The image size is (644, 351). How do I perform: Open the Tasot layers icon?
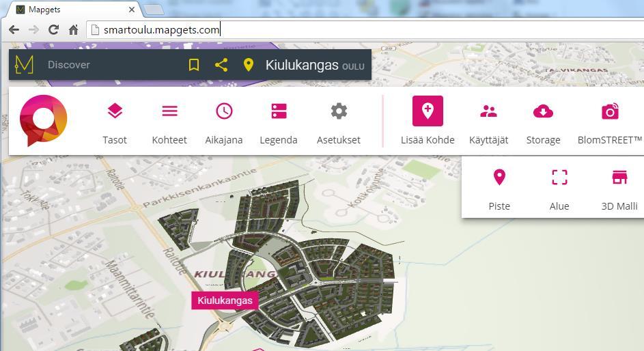tap(115, 111)
